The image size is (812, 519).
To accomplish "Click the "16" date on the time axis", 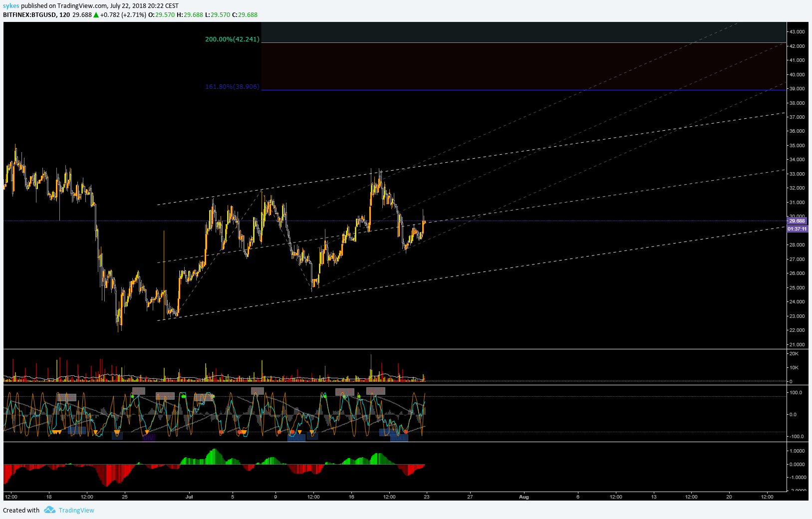I will coord(351,497).
